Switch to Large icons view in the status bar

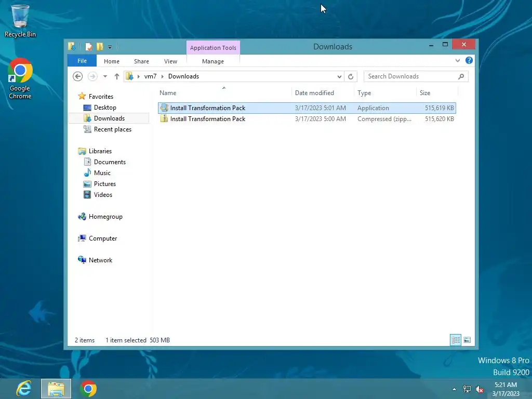tap(467, 340)
